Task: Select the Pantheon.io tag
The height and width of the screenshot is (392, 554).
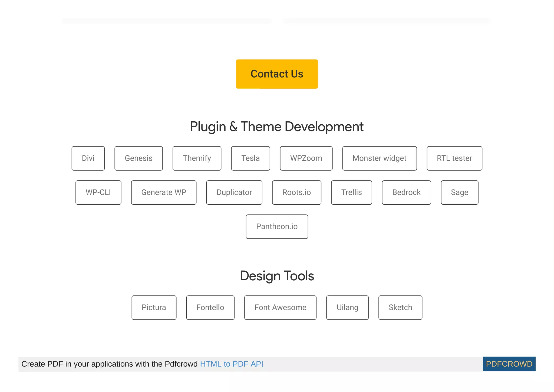Action: click(277, 227)
